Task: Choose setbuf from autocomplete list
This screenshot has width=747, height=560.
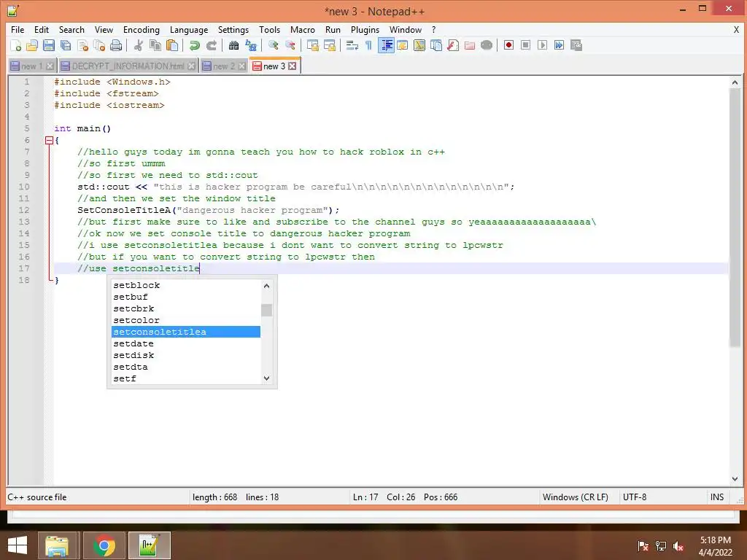Action: [x=186, y=297]
